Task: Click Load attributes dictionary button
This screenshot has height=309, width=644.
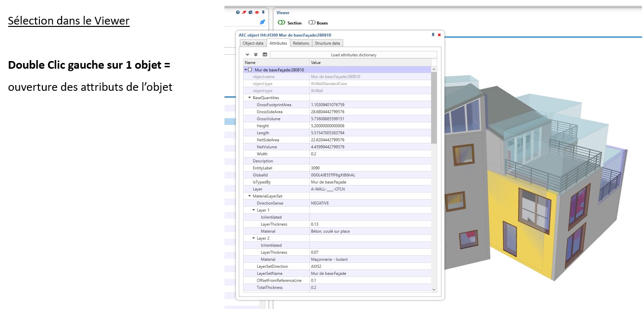Action: pos(353,55)
